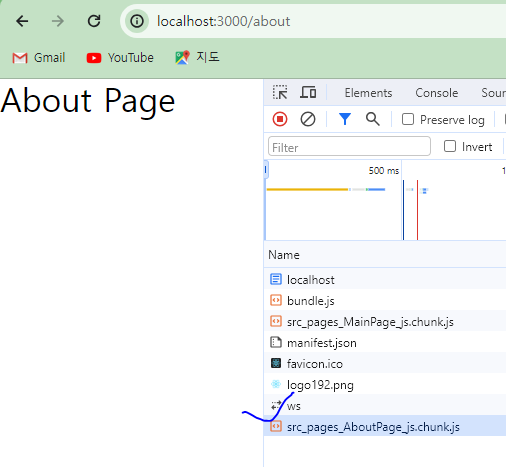Stop recording the network log

tap(280, 119)
